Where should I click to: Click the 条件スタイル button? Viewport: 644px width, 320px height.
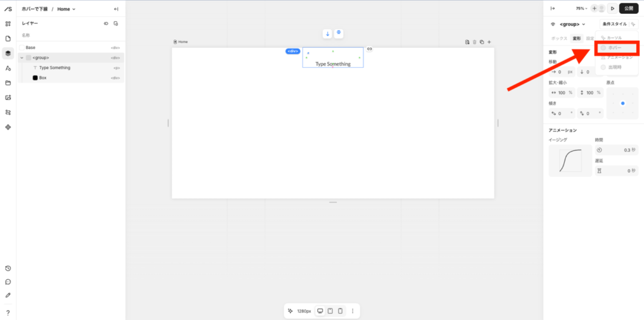click(x=614, y=24)
